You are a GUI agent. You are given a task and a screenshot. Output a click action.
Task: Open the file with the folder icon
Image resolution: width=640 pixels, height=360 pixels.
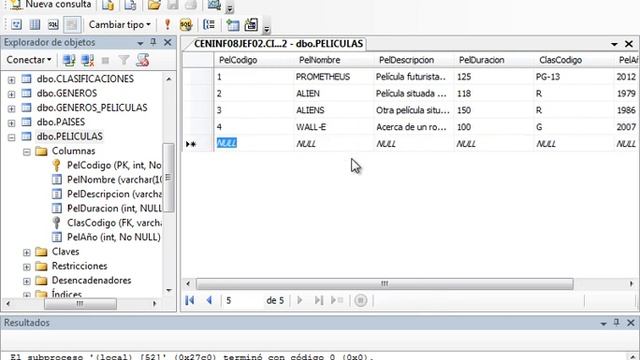[154, 5]
